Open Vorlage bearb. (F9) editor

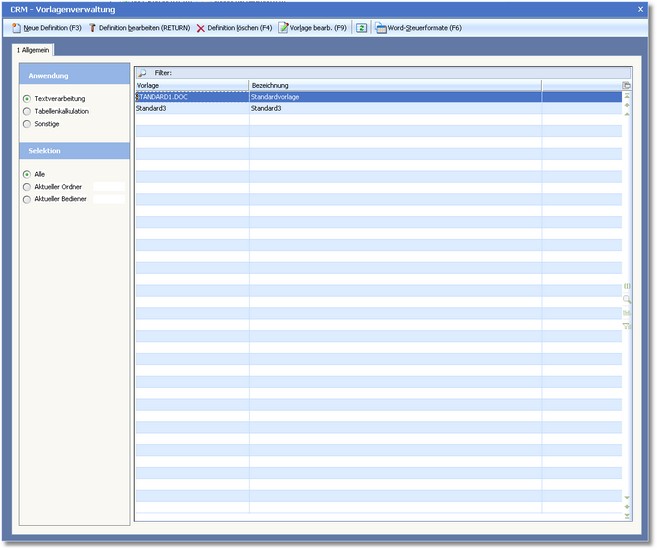(x=313, y=28)
